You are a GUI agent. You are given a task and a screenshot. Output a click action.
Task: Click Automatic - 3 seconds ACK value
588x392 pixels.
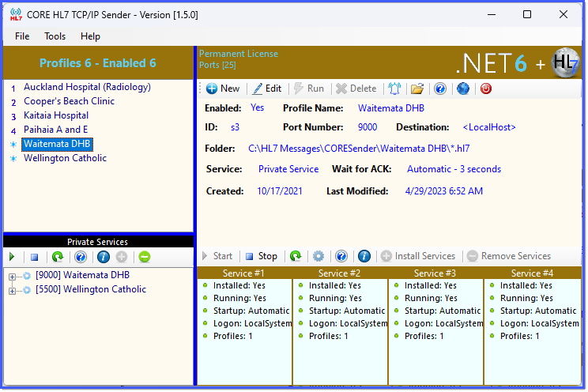[454, 169]
